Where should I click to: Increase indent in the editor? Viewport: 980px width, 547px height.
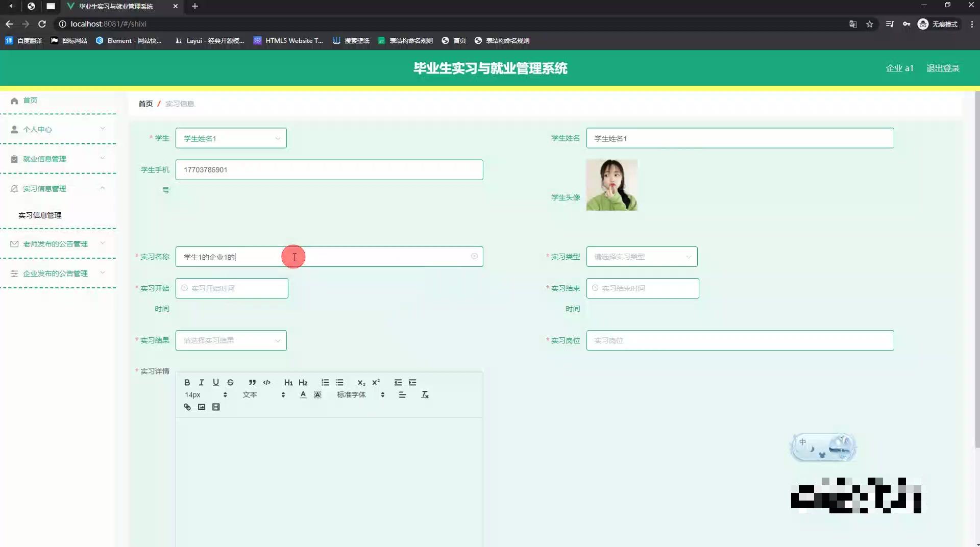412,382
